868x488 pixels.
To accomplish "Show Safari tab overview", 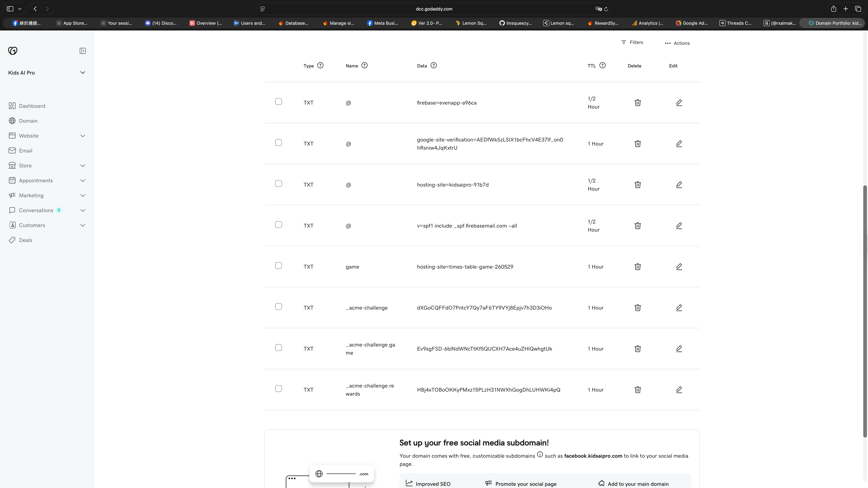I will tap(858, 9).
